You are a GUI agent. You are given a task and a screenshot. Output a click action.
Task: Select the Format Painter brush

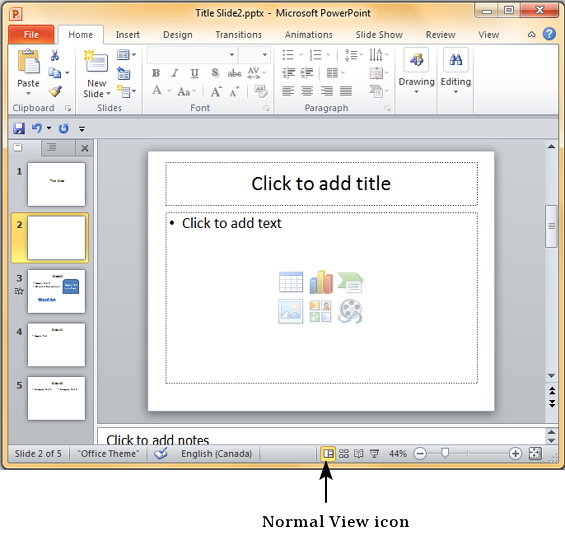[x=55, y=92]
